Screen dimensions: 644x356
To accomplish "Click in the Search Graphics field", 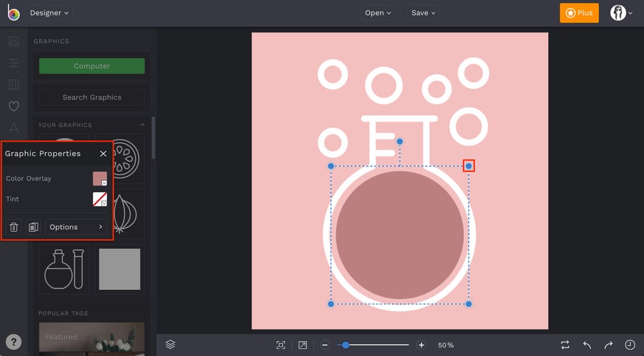I will tap(91, 98).
